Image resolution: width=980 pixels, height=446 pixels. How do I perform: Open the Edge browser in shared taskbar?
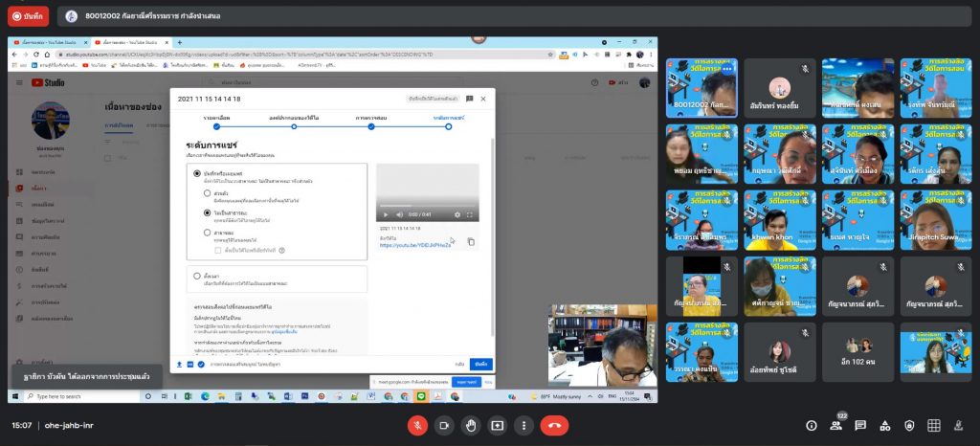[205, 396]
